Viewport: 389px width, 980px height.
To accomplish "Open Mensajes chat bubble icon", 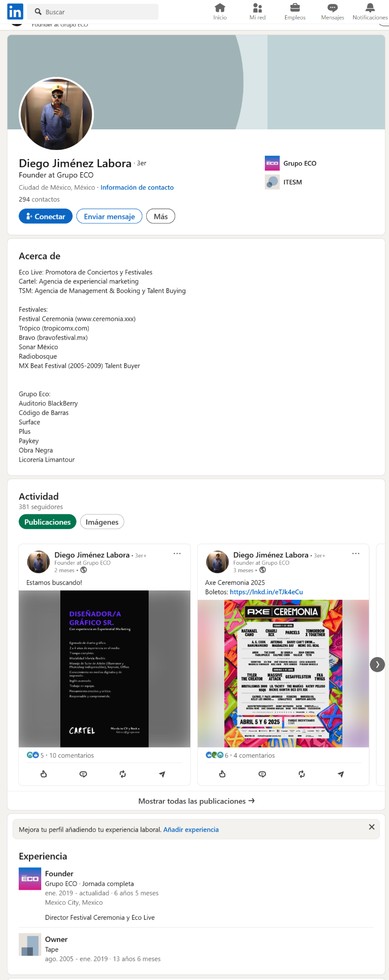I will (333, 8).
